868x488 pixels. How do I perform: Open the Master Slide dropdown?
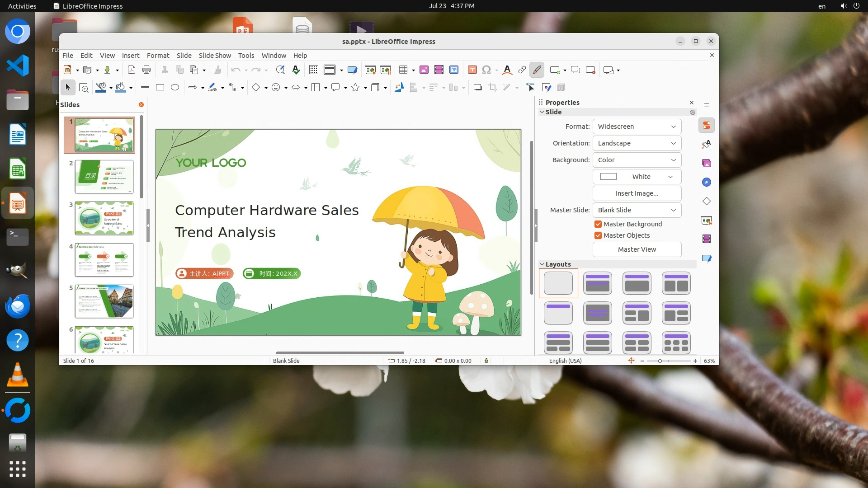(637, 210)
